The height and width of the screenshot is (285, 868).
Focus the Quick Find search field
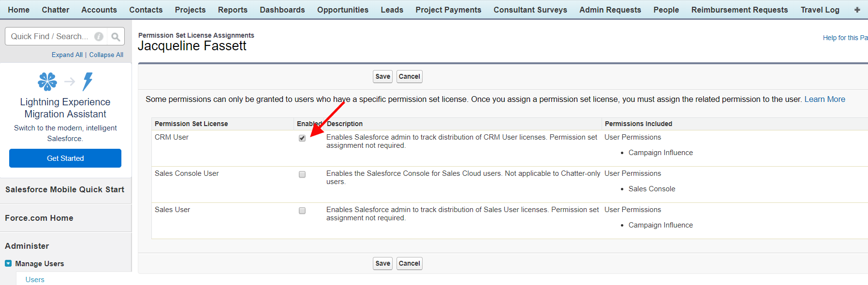click(49, 37)
